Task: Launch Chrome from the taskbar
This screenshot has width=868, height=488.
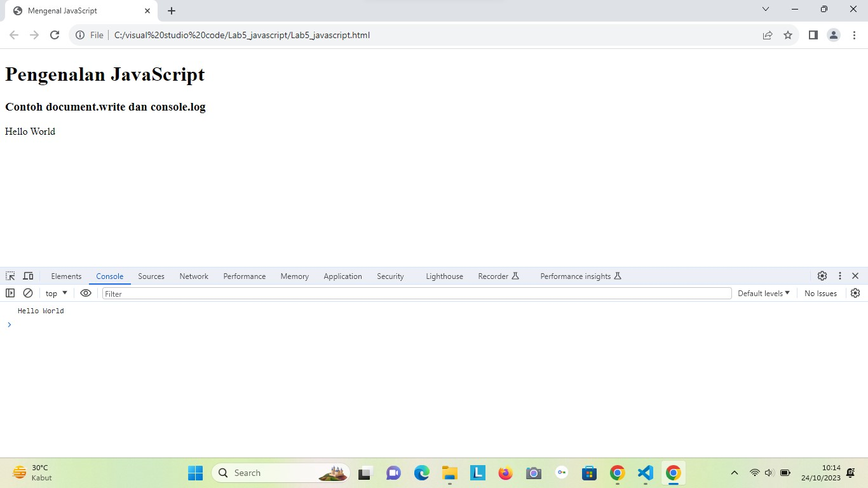Action: [617, 473]
